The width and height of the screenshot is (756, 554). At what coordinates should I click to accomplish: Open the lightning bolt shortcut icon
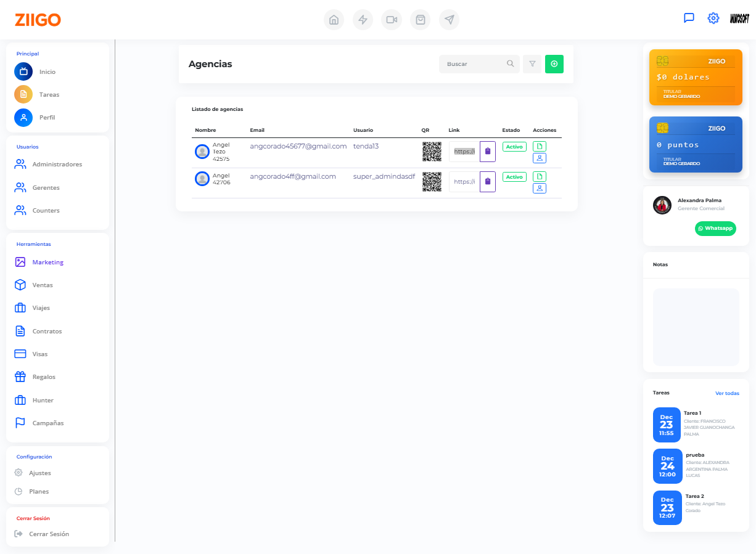point(363,20)
